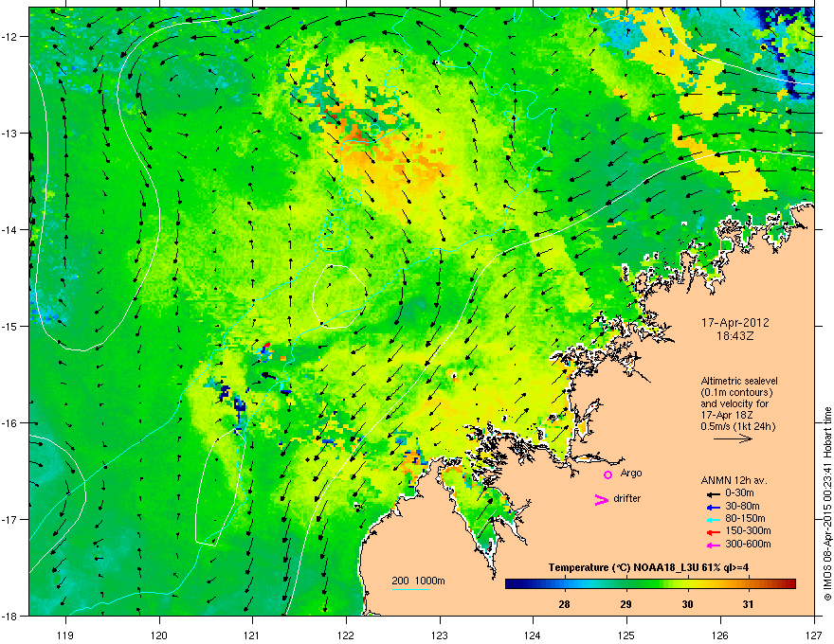The image size is (834, 644).
Task: Click the cyan line under 200 1000m
Action: coord(411,589)
